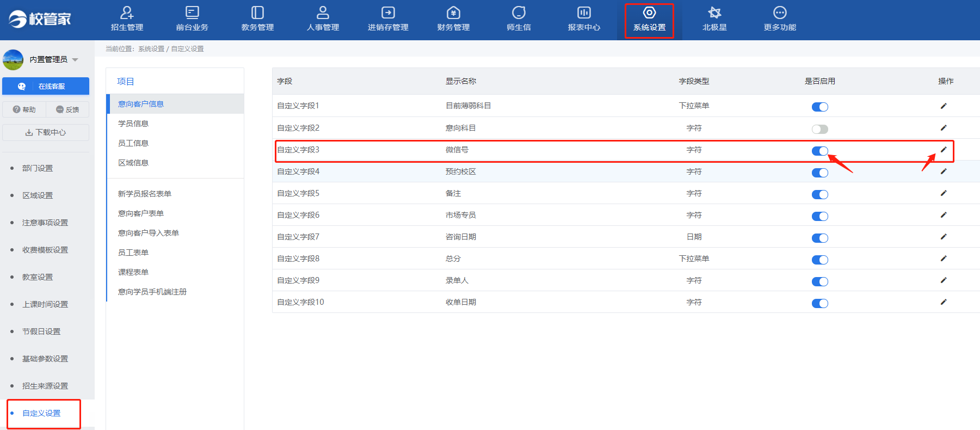
Task: Toggle 自定义字段3 微信号 switch
Action: tap(820, 151)
